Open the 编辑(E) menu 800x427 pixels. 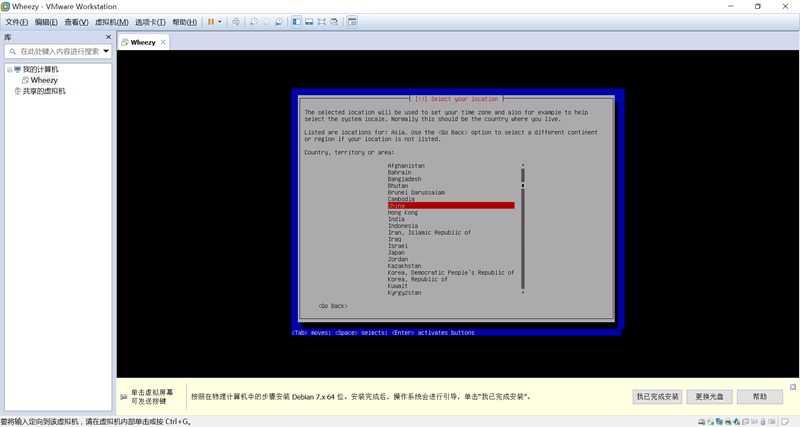coord(46,22)
